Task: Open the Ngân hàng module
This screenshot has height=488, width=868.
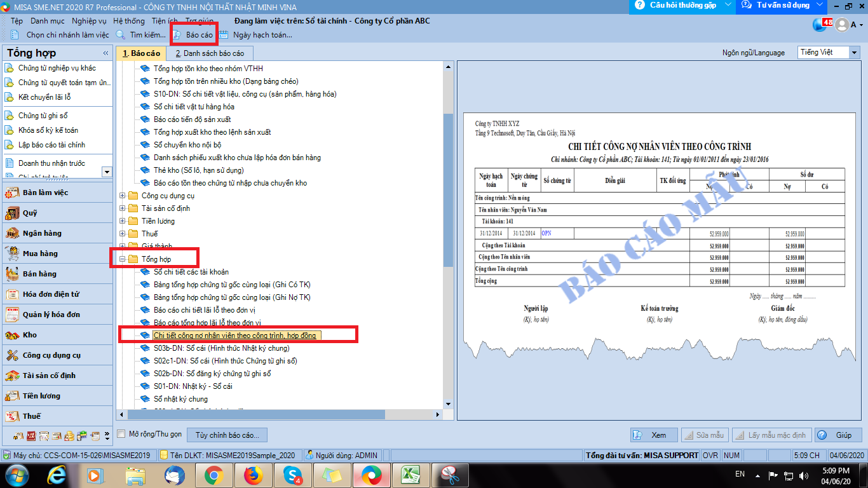Action: pos(57,233)
